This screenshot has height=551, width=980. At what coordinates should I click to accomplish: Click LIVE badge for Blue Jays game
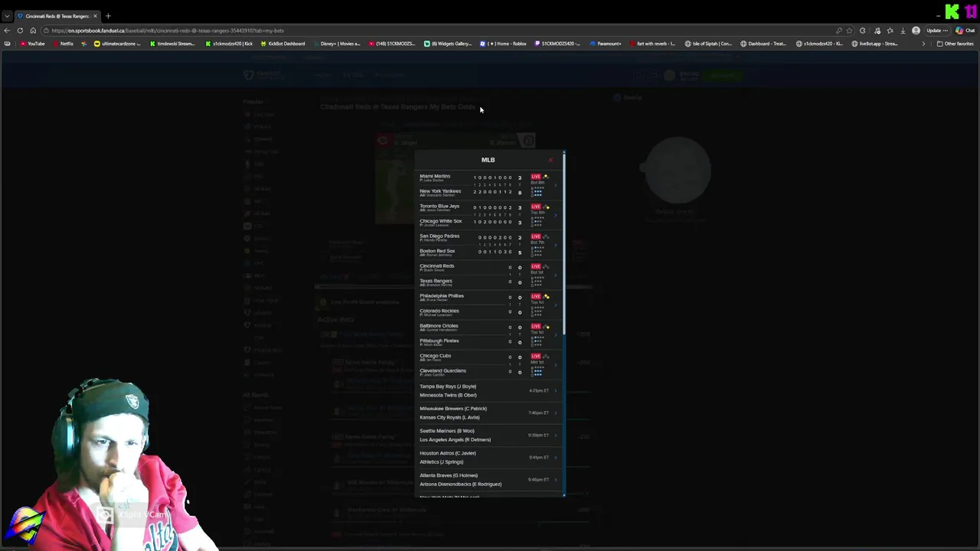click(535, 207)
